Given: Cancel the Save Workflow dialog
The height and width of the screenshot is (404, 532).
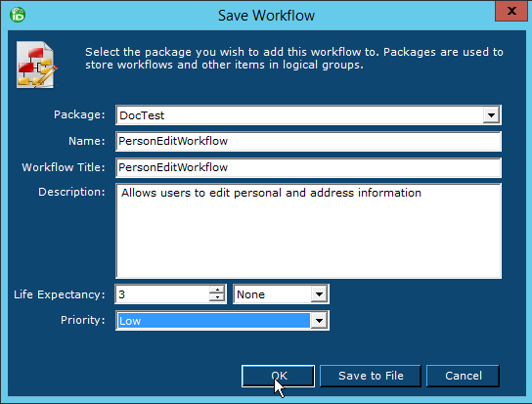Looking at the screenshot, I should tap(463, 376).
